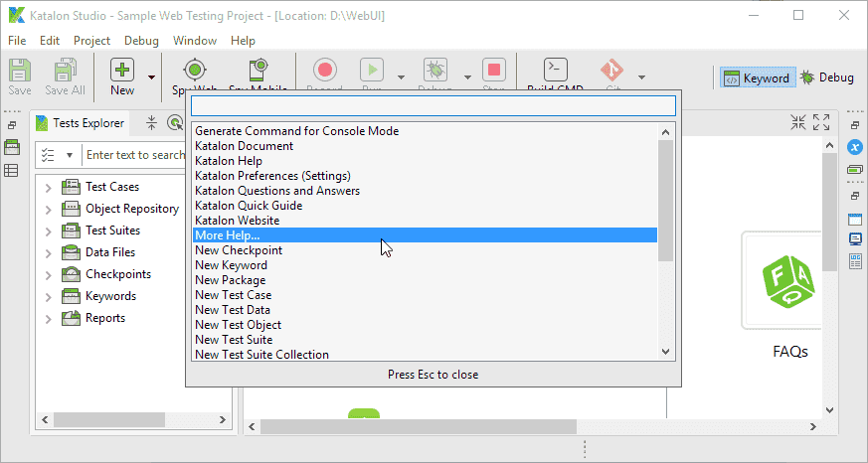868x463 pixels.
Task: Click the Build CMD toolbar icon
Action: click(x=555, y=72)
